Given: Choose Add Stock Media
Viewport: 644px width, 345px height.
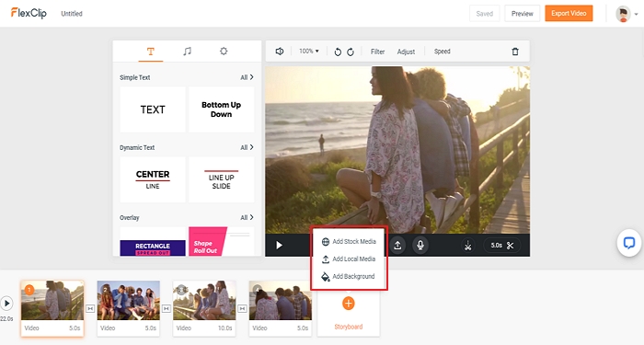Looking at the screenshot, I should [x=349, y=241].
